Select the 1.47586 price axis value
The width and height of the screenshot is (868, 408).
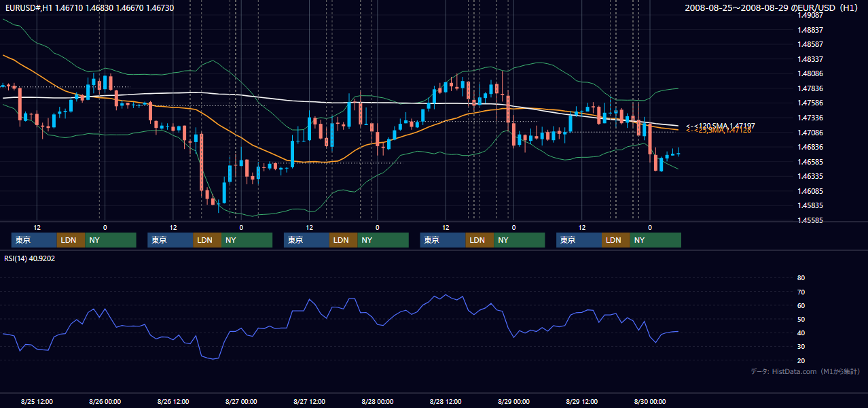812,103
